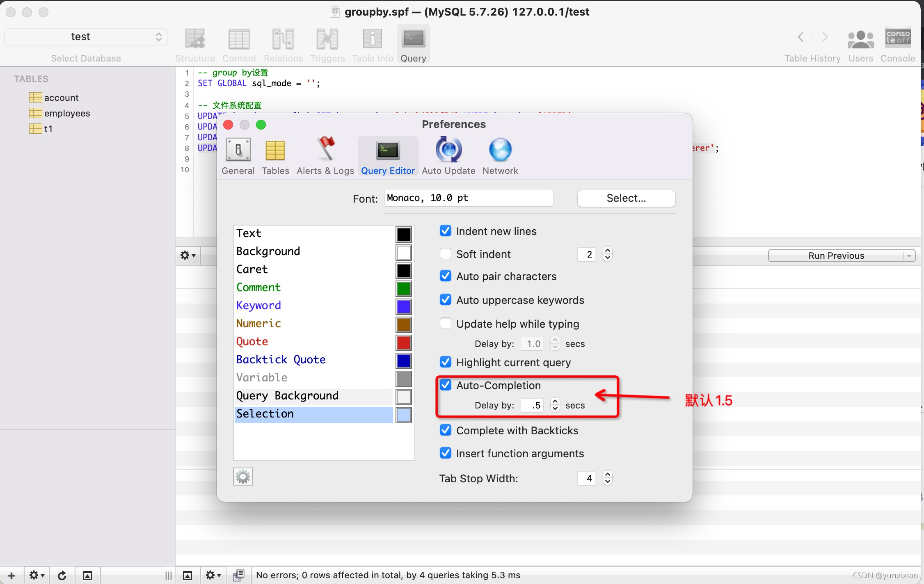Enable Soft indent
The width and height of the screenshot is (924, 584).
[446, 253]
